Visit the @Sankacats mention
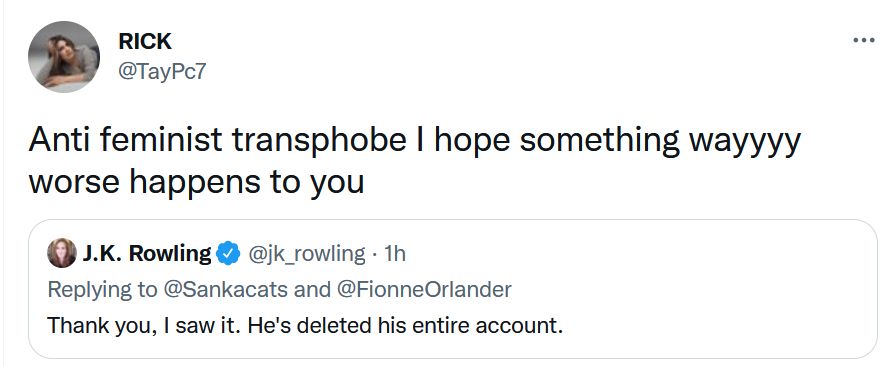The image size is (891, 366). (x=225, y=289)
